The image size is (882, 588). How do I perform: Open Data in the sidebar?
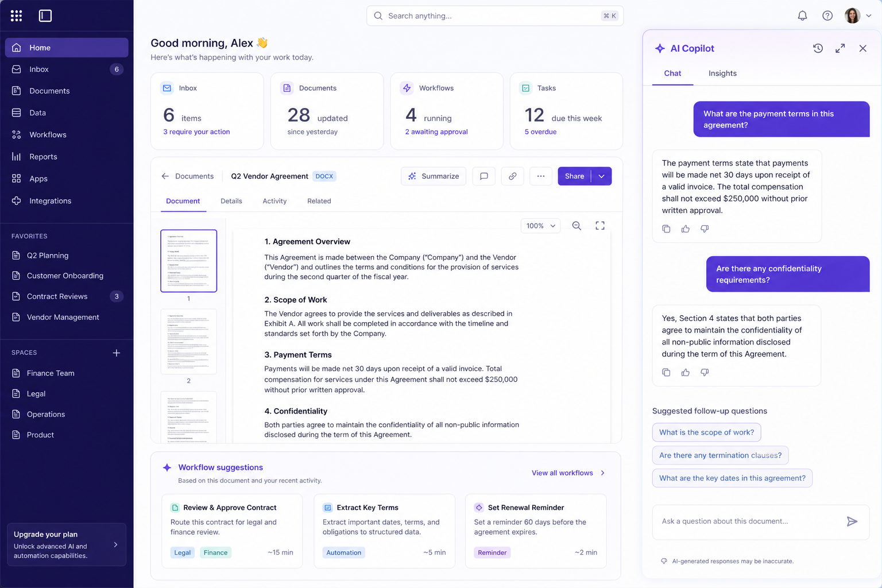point(67,113)
